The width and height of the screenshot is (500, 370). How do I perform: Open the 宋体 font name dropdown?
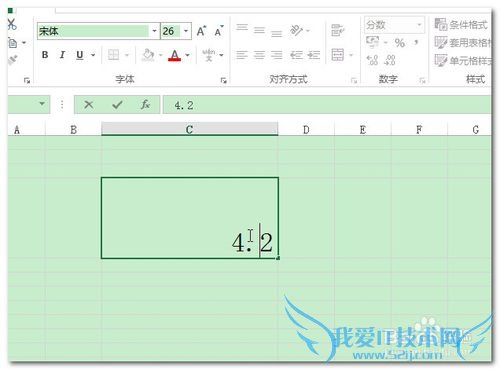pyautogui.click(x=154, y=31)
